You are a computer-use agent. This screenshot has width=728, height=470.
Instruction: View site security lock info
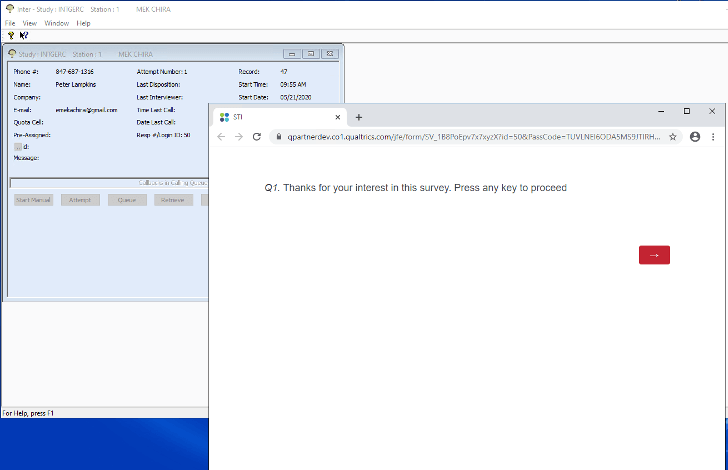coord(279,137)
